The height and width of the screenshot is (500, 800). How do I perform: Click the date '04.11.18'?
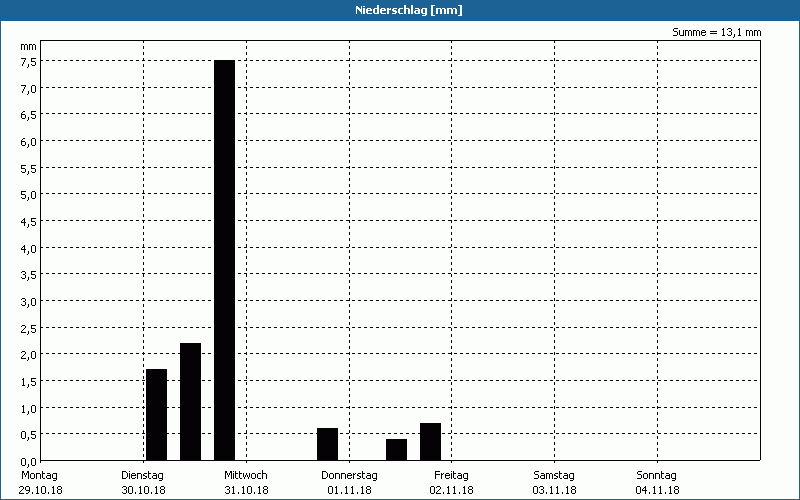click(x=658, y=491)
